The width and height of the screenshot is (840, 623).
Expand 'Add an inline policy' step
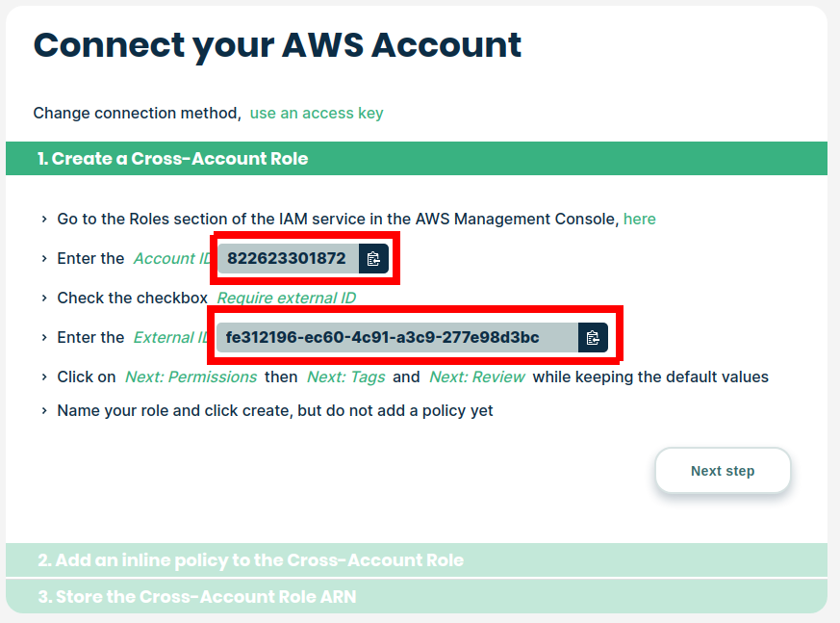click(250, 559)
